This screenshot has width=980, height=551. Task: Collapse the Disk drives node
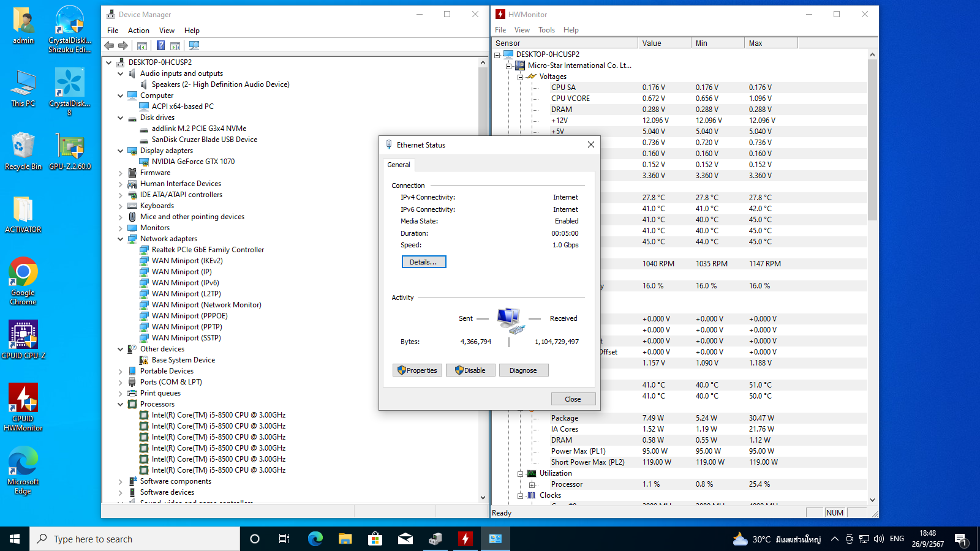[121, 118]
